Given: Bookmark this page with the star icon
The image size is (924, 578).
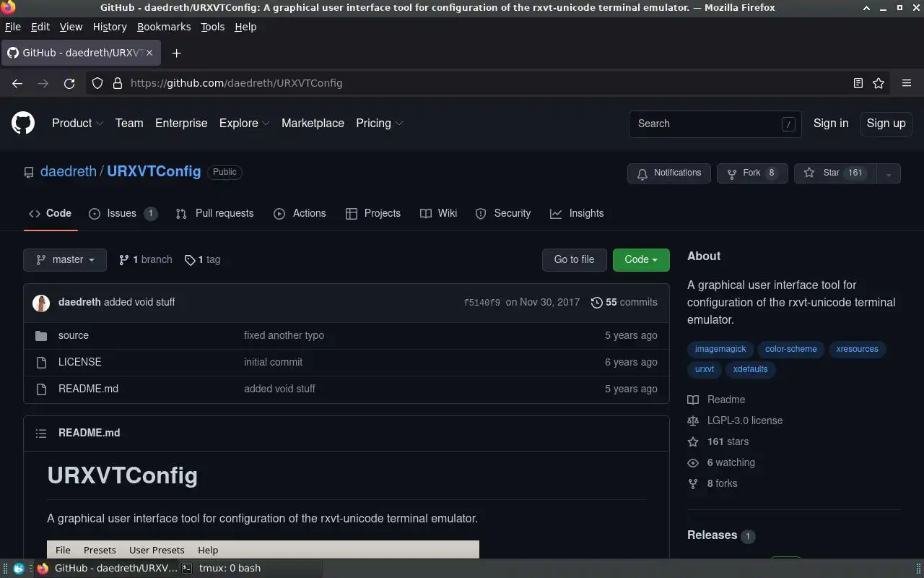Looking at the screenshot, I should pyautogui.click(x=879, y=83).
